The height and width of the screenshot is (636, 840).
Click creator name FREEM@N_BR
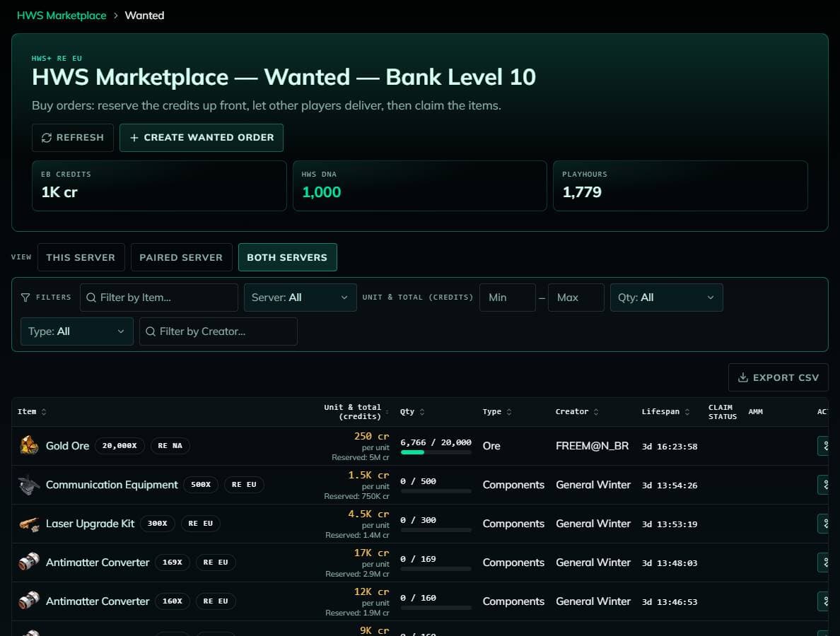pos(592,446)
